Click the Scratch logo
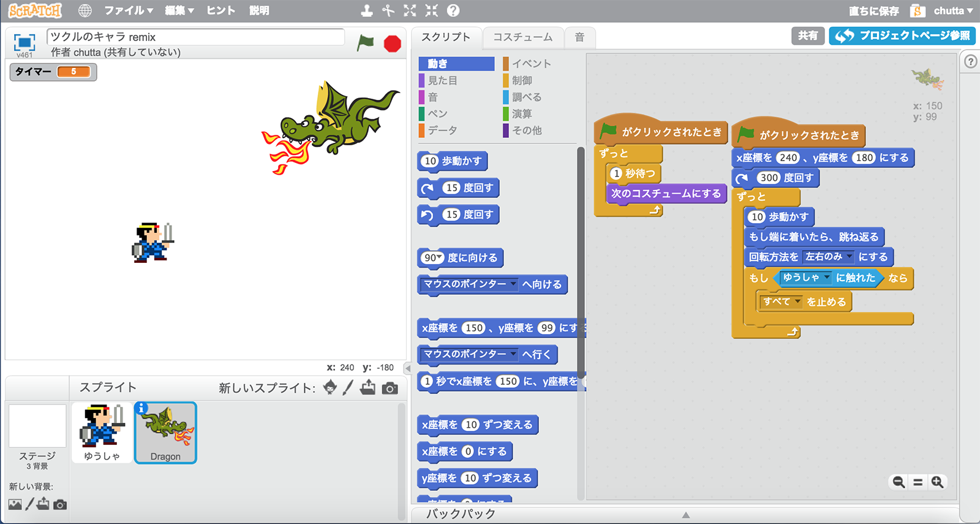Viewport: 980px width, 524px height. [x=35, y=10]
